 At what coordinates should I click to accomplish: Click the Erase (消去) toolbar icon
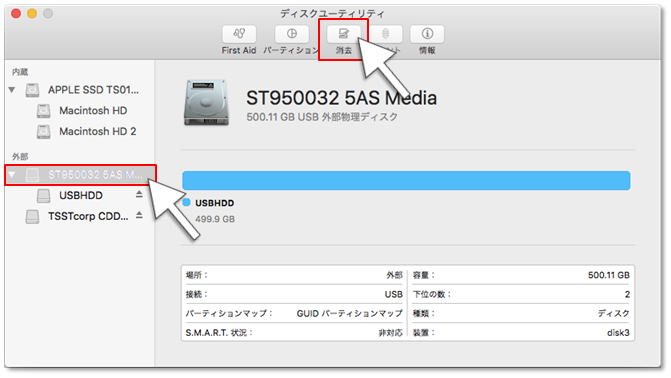tap(344, 34)
